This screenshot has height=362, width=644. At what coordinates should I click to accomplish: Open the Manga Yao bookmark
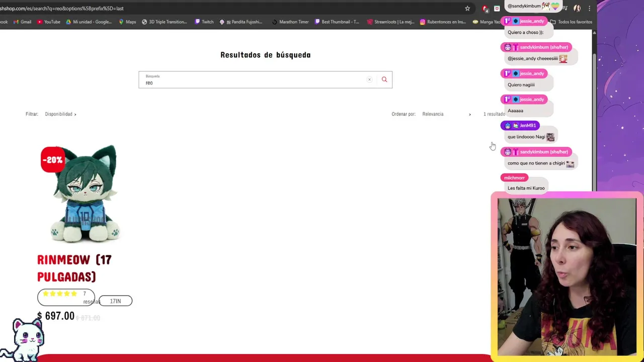tap(487, 22)
